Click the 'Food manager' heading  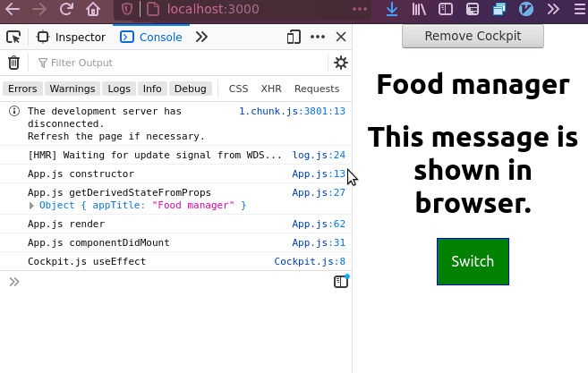tap(473, 84)
